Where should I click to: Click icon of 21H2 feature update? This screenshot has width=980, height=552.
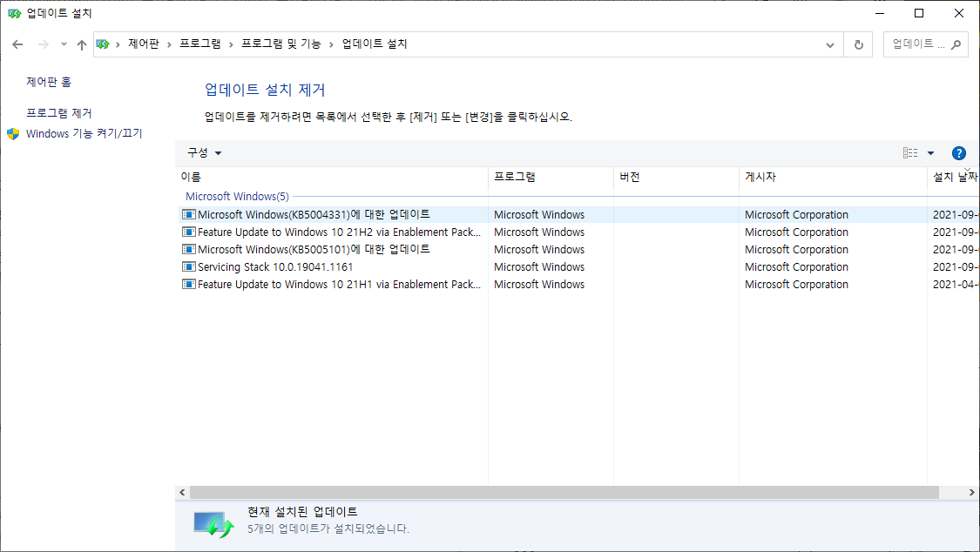[188, 232]
